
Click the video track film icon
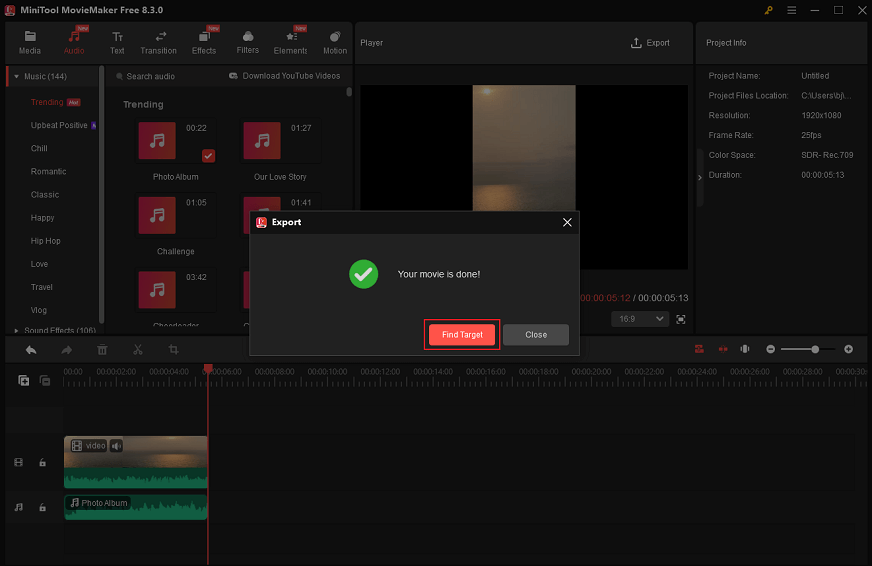18,462
